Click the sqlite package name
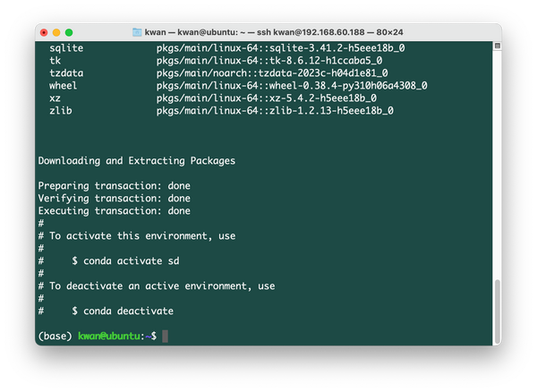 click(65, 47)
